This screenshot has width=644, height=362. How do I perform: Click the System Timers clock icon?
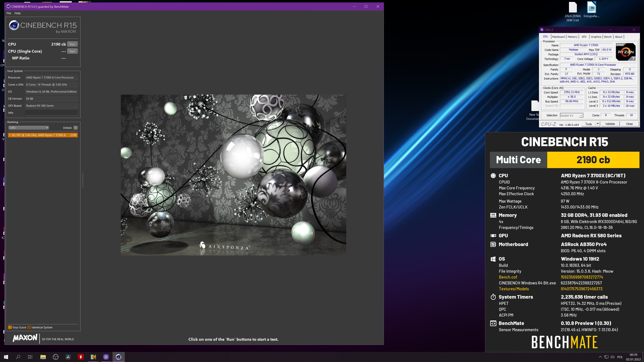pos(493,297)
